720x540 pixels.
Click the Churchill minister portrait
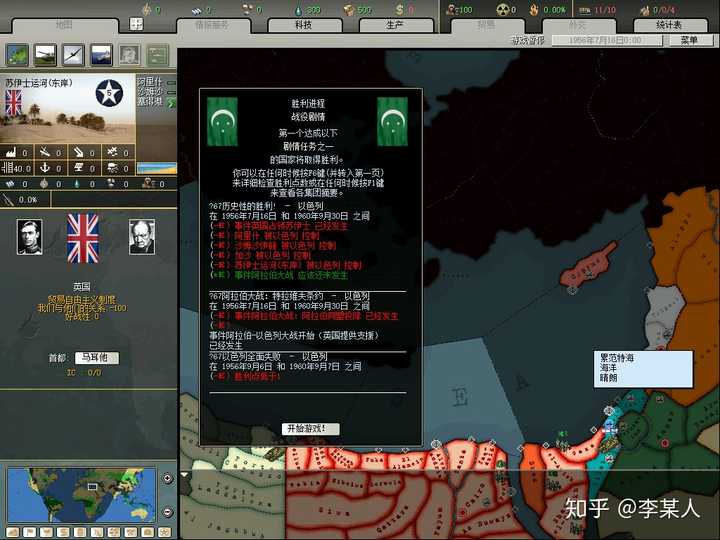click(142, 237)
